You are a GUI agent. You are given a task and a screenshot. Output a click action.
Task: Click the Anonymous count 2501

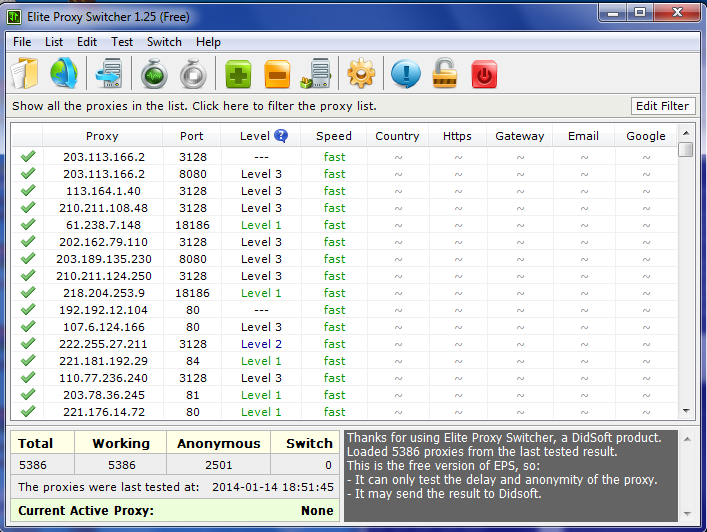pos(219,465)
